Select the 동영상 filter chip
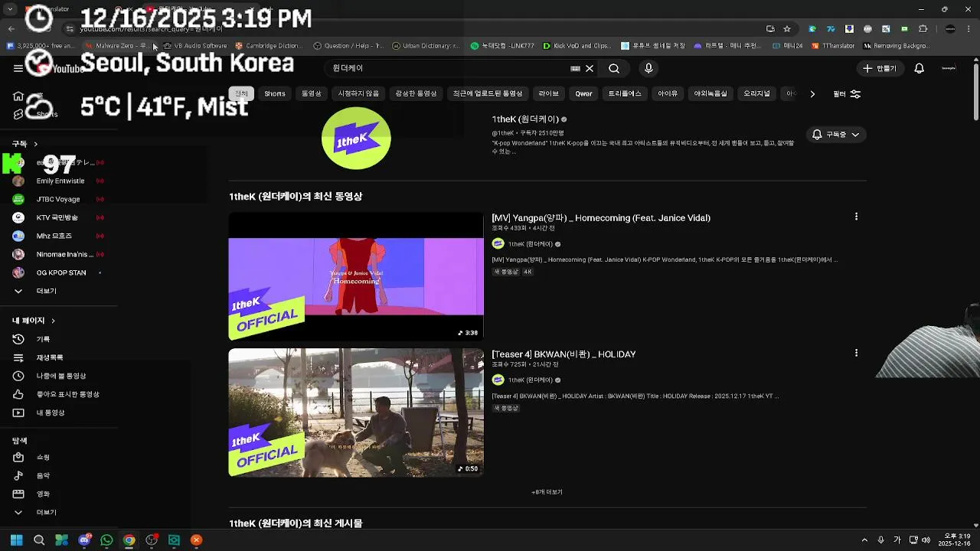This screenshot has width=980, height=551. [x=312, y=93]
